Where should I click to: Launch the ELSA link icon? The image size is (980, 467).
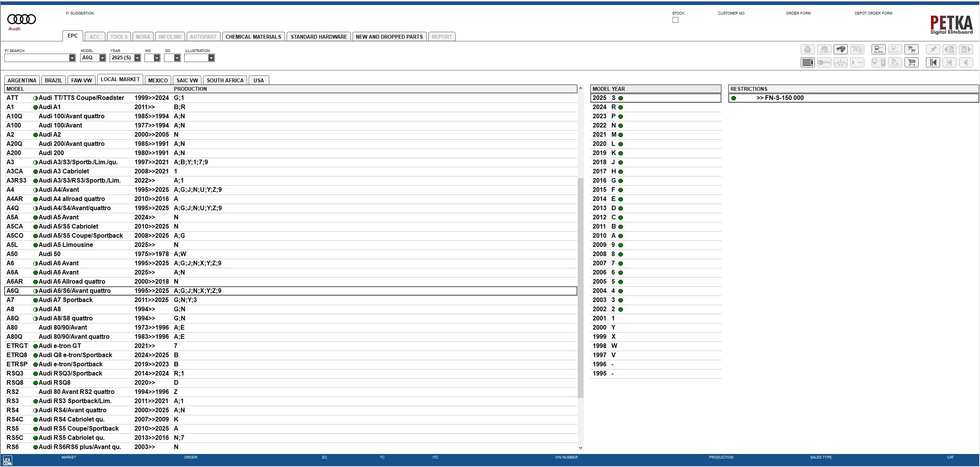coord(878,49)
